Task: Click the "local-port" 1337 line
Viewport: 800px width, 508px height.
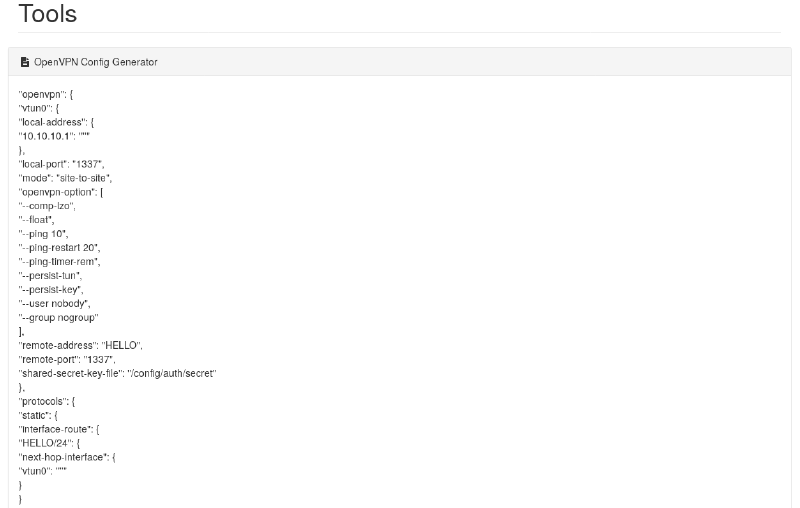Action: [x=61, y=163]
